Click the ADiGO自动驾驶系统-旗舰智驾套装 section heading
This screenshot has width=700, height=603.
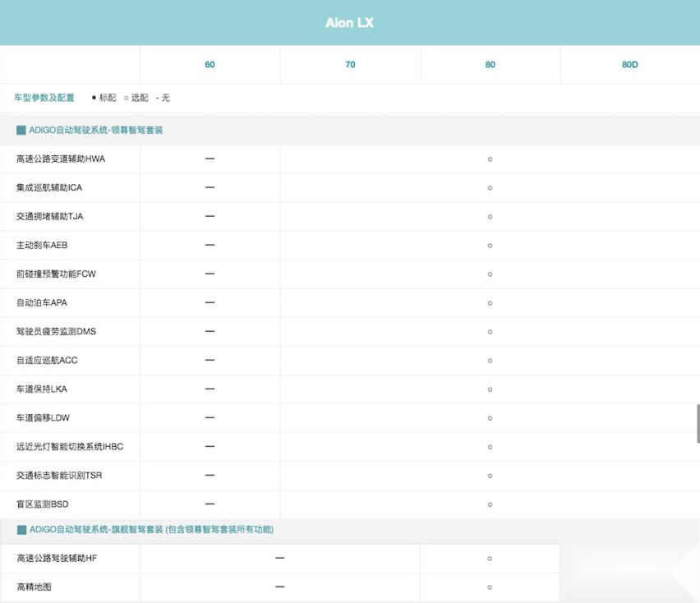tap(152, 530)
